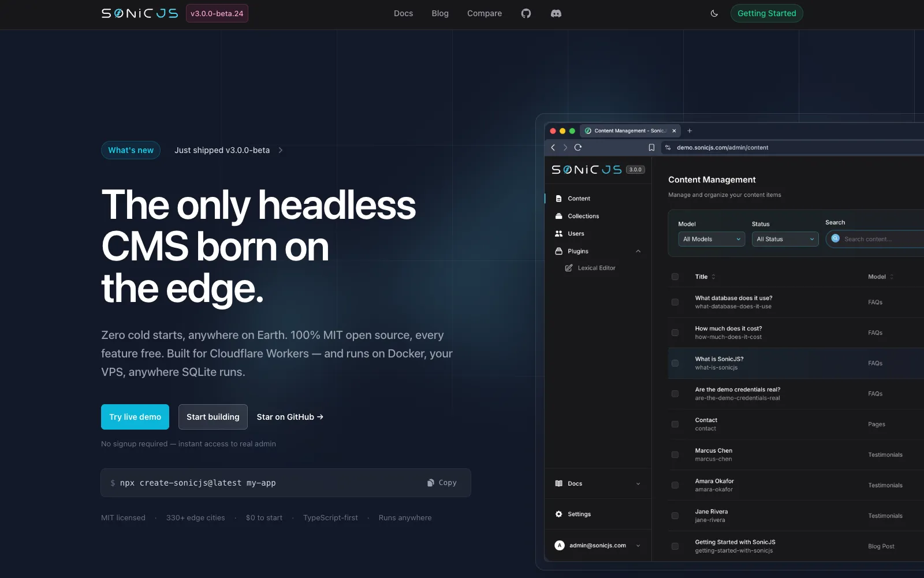Check the Amara Okafor row checkbox
This screenshot has width=924, height=578.
coord(675,485)
